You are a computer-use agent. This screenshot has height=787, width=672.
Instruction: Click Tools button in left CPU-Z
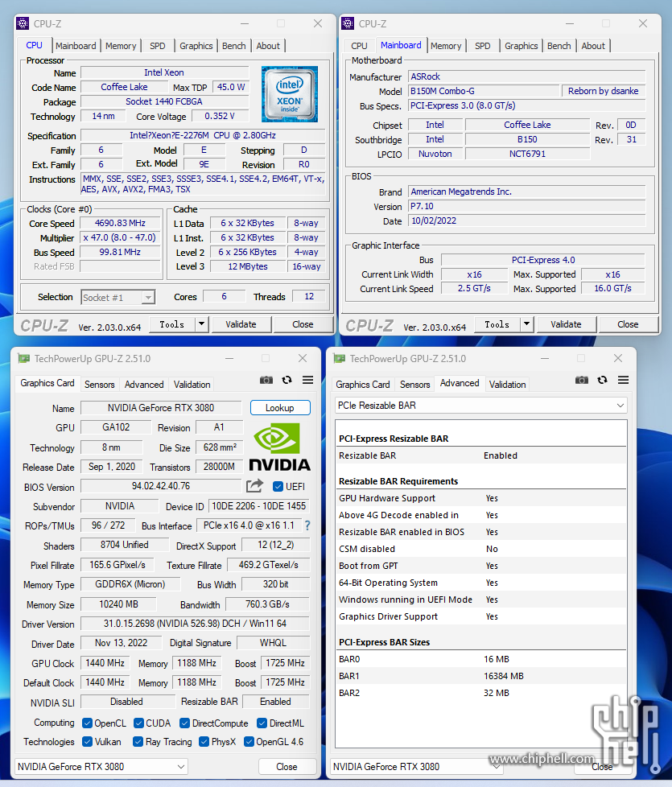[171, 324]
